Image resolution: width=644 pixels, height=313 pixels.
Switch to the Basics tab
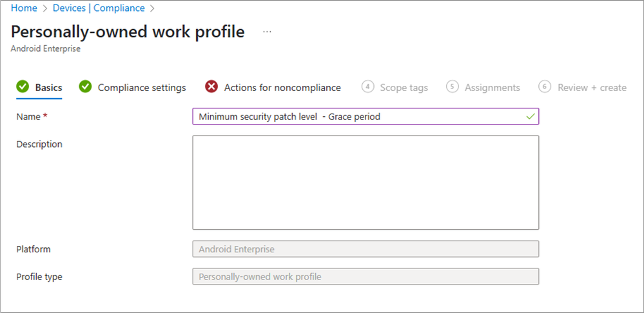point(48,88)
